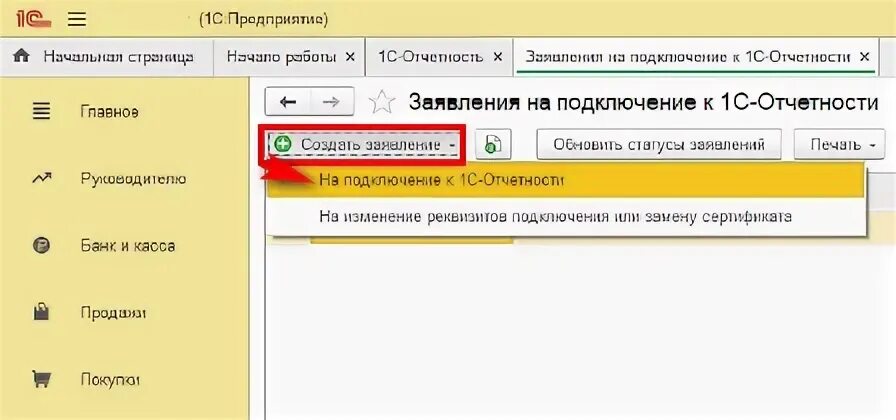Click the document copy icon button
Image resolution: width=896 pixels, height=420 pixels.
[493, 144]
